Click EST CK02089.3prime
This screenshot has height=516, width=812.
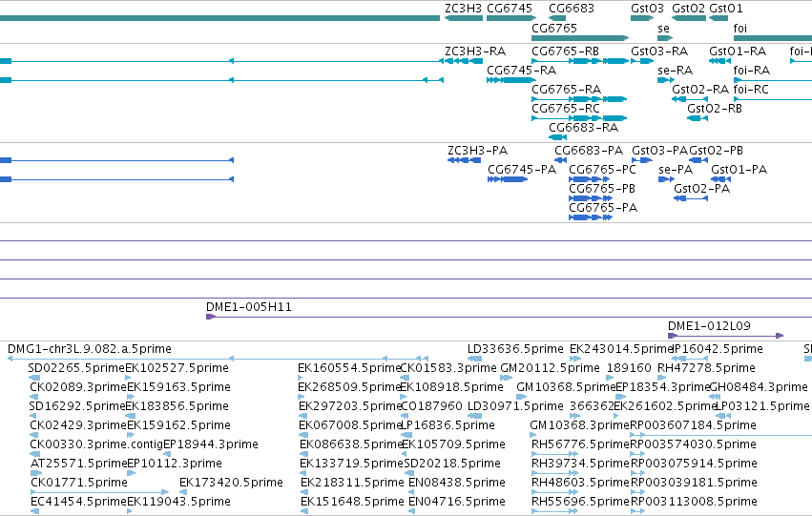(x=33, y=397)
